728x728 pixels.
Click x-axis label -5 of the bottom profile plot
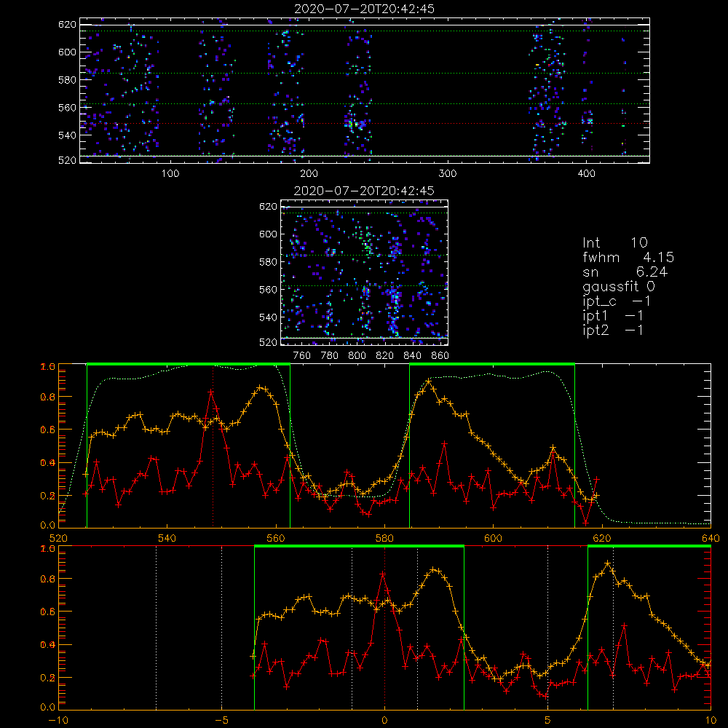[x=221, y=720]
